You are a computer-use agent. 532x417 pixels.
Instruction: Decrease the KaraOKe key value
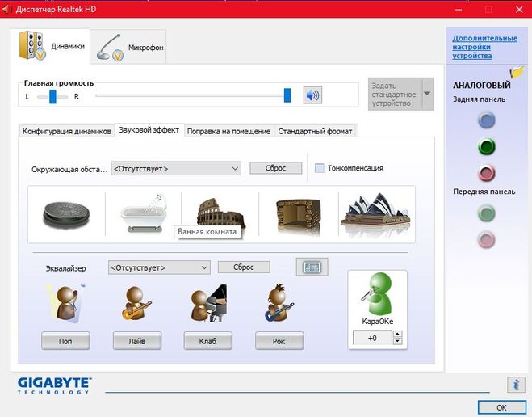(x=398, y=341)
